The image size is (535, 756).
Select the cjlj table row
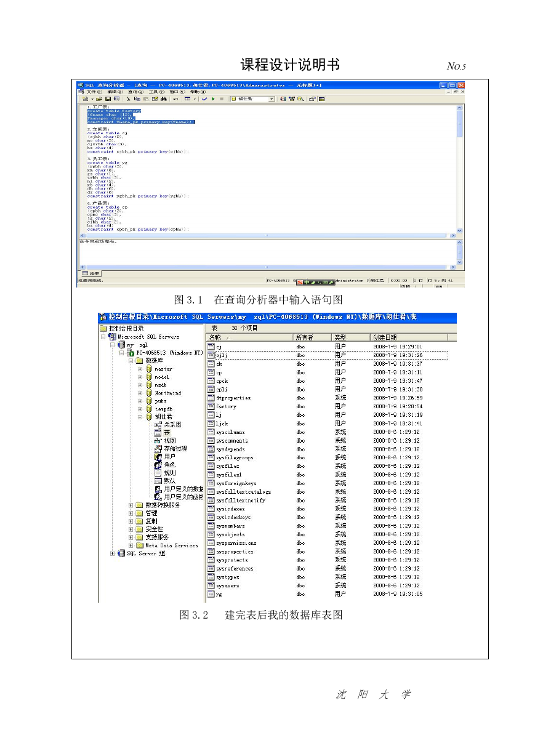328,355
